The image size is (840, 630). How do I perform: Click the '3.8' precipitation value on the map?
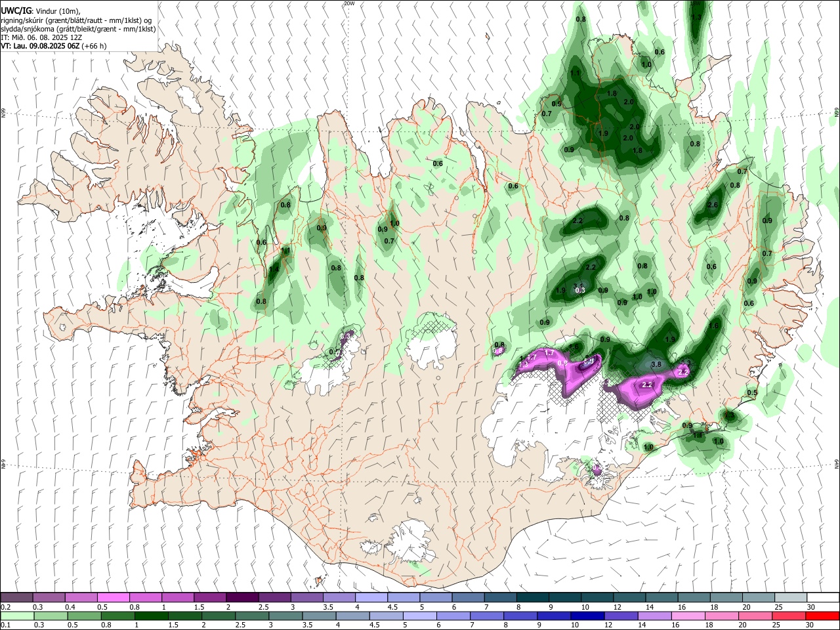coord(656,364)
